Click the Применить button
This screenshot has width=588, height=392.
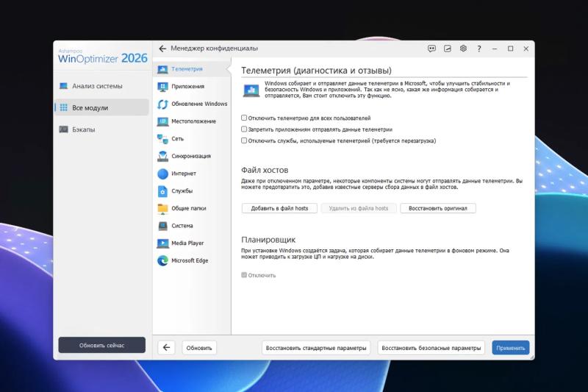click(511, 348)
